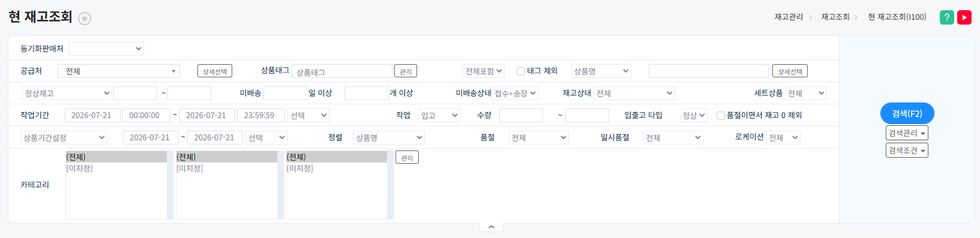Focus the 상품태그 input field
Viewport: 980px width, 238px height.
[x=342, y=71]
